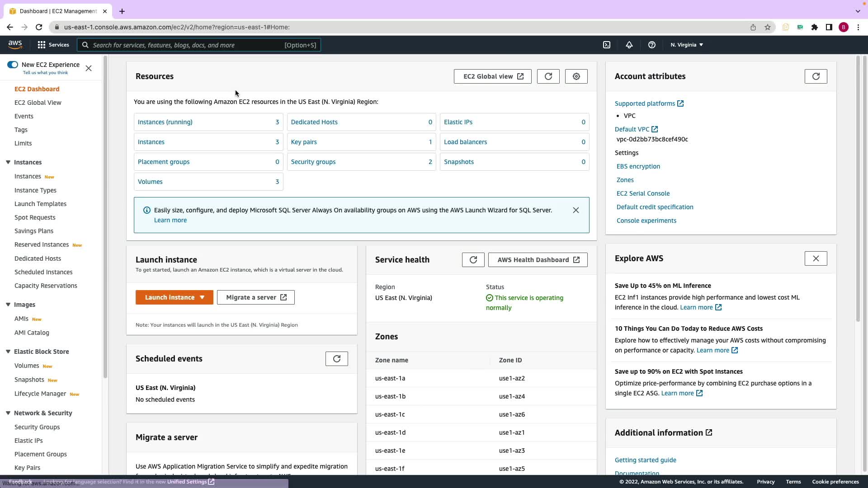Screen dimensions: 868x488
Task: Collapse the Elastic Block Store section
Action: click(8, 352)
